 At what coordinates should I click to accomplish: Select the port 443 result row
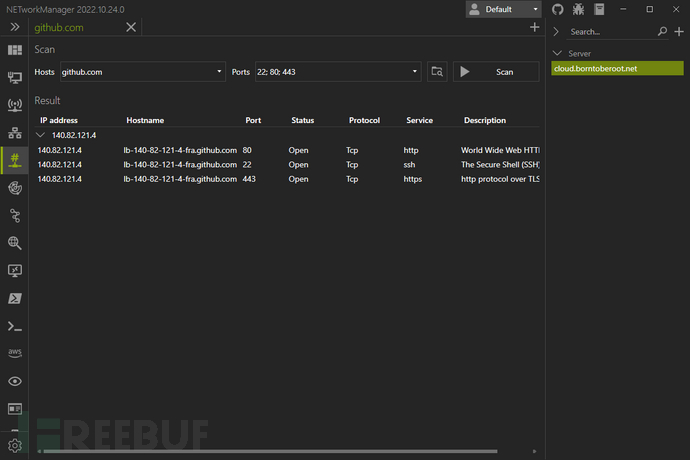pos(287,179)
